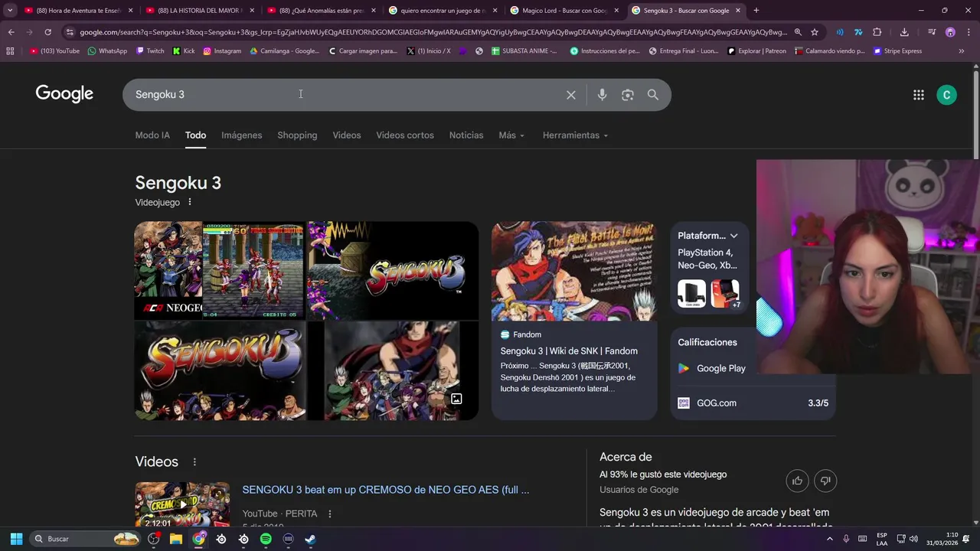Like this game with thumbs up

point(797,481)
